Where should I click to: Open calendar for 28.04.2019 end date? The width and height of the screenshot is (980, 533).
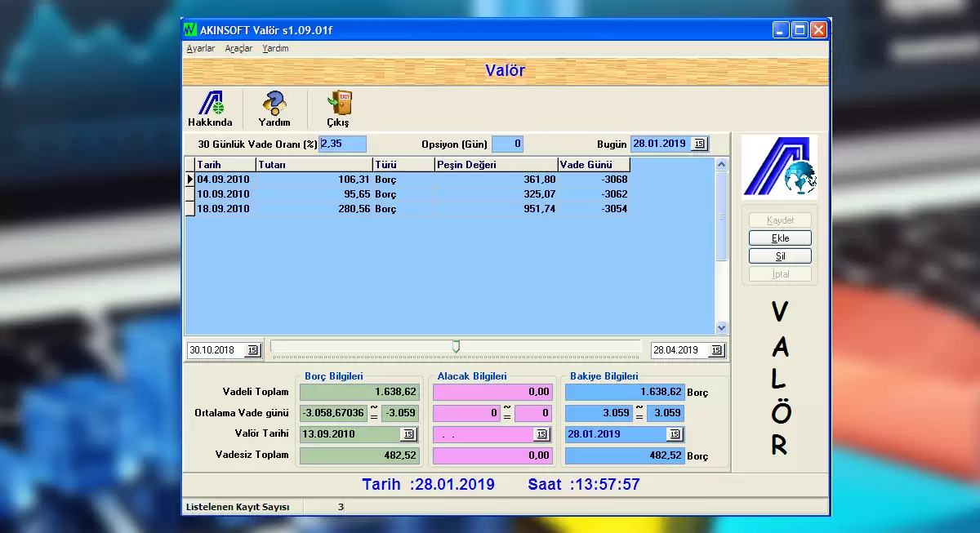coord(715,350)
